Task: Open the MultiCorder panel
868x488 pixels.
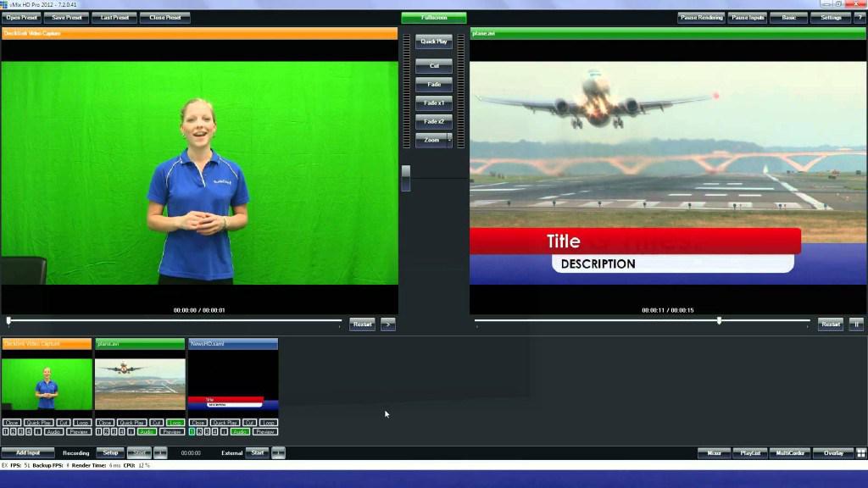Action: [789, 452]
